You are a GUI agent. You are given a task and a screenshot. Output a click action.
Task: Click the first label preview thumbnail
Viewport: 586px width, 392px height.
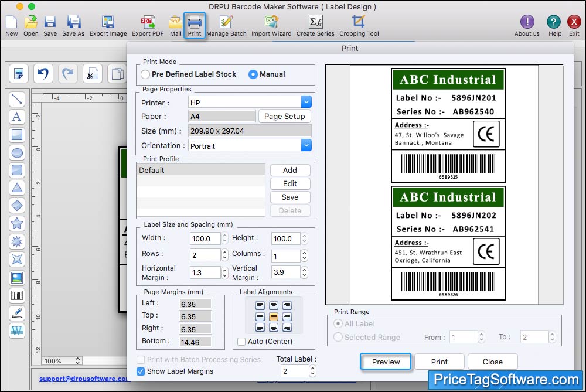tap(448, 125)
